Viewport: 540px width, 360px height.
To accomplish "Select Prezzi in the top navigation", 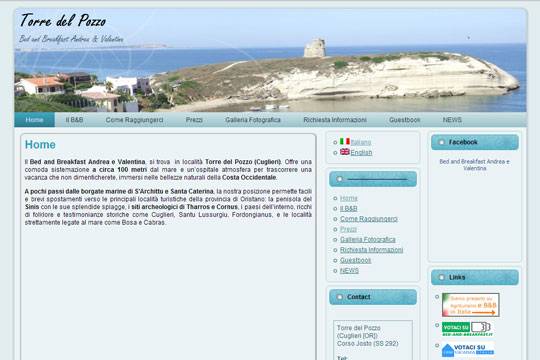I will click(194, 120).
